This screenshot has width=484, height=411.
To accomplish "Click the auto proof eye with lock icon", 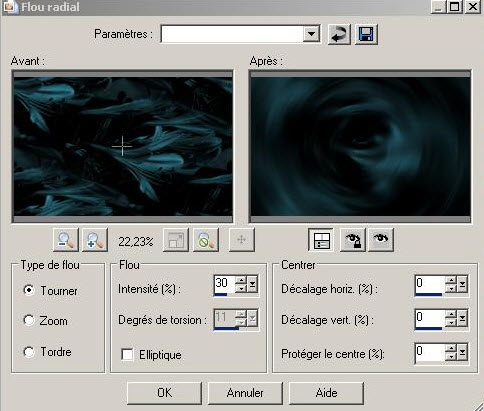I will (x=353, y=240).
